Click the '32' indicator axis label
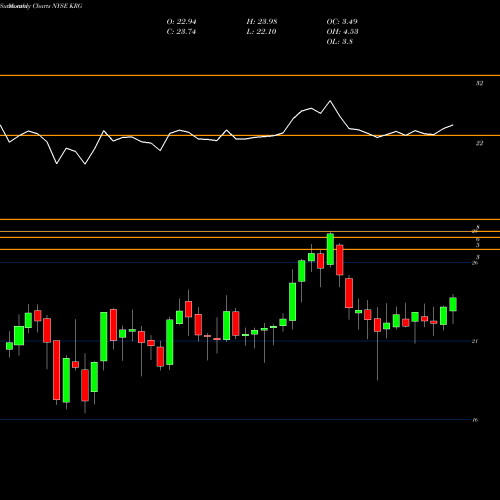This screenshot has height=500, width=500. click(479, 83)
